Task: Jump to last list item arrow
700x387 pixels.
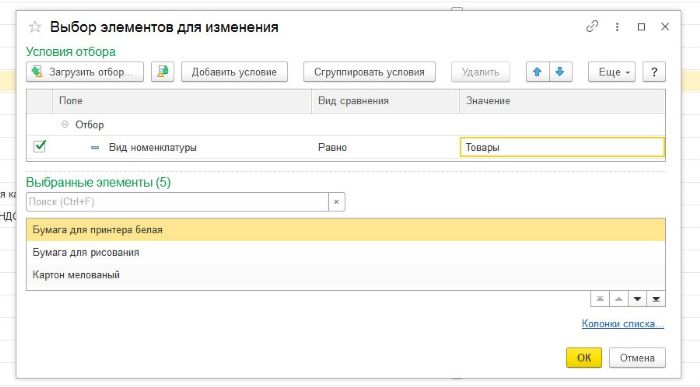Action: (x=656, y=299)
